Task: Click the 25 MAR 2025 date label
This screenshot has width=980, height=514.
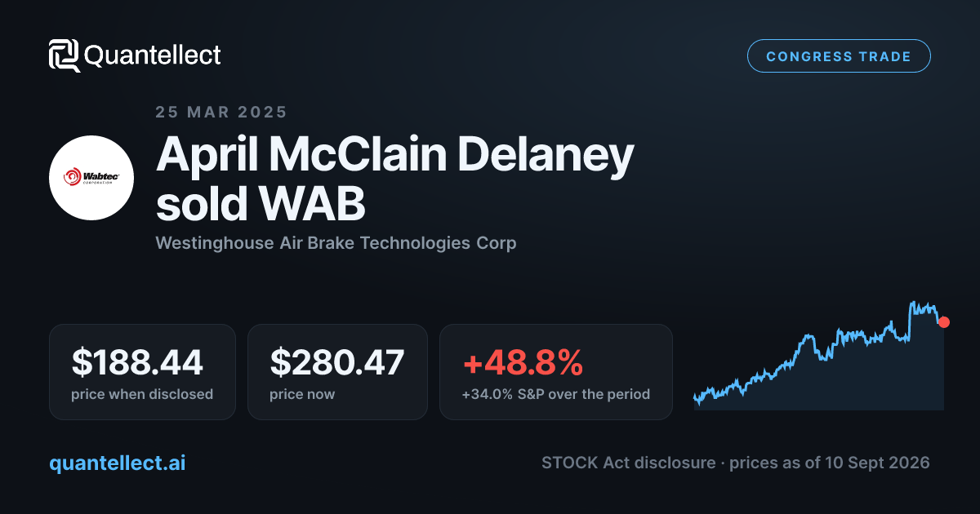Action: coord(221,113)
